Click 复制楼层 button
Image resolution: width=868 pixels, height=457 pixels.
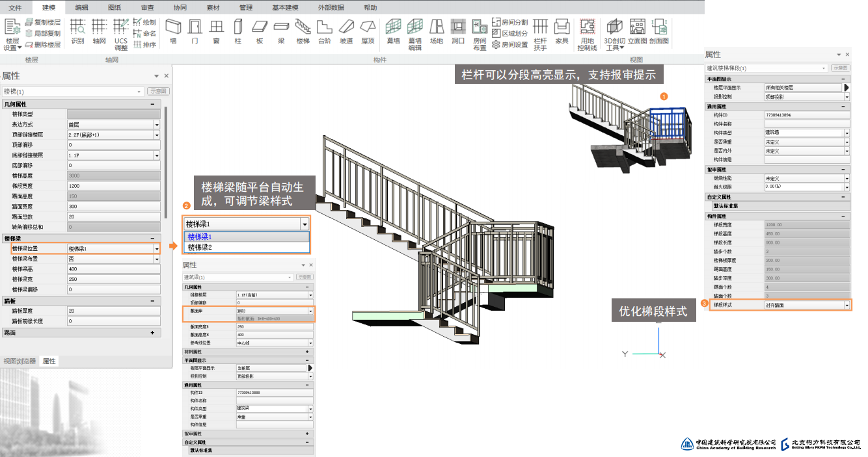[43, 22]
